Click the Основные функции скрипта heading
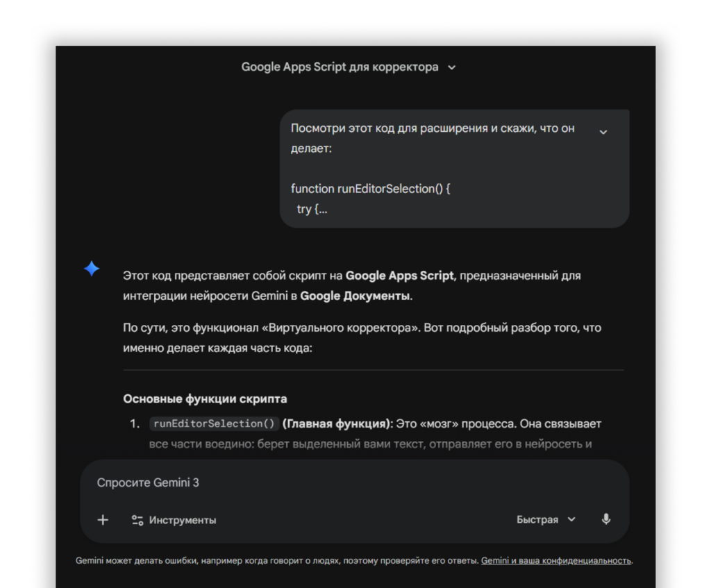The height and width of the screenshot is (588, 711). tap(205, 399)
